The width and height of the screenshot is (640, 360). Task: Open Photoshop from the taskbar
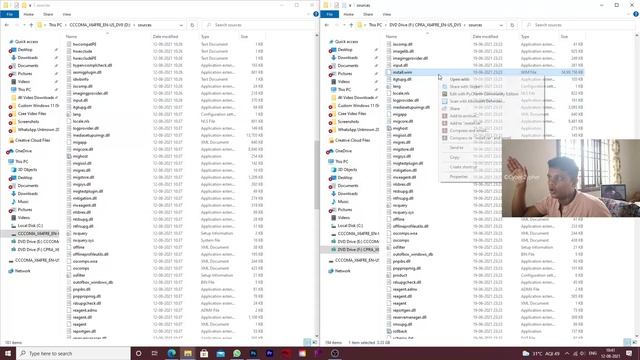(253, 353)
